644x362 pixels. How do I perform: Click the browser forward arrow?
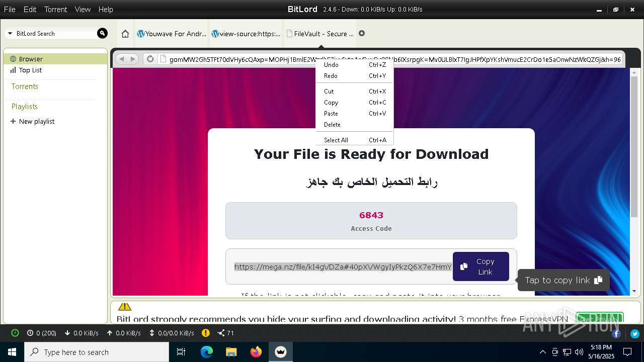coord(133,59)
